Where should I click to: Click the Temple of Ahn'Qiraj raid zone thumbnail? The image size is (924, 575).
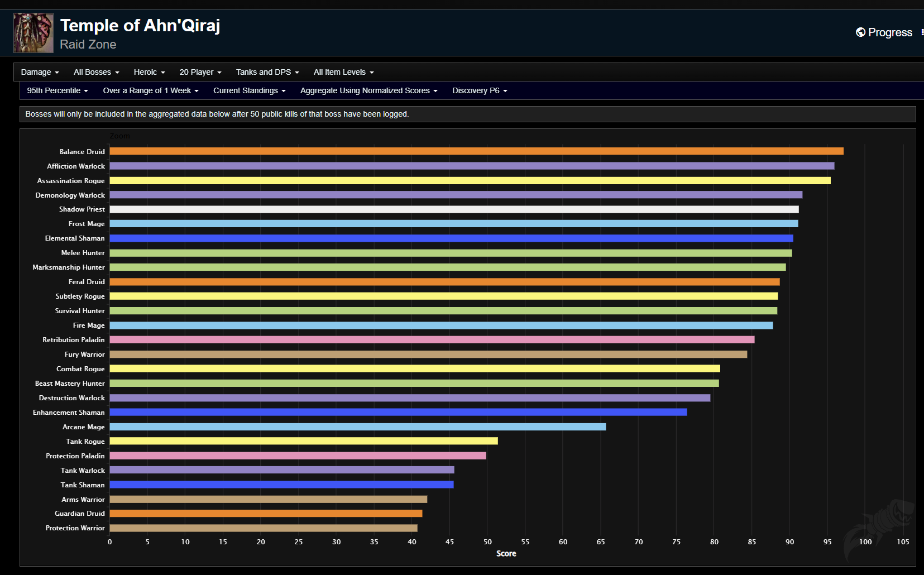33,33
